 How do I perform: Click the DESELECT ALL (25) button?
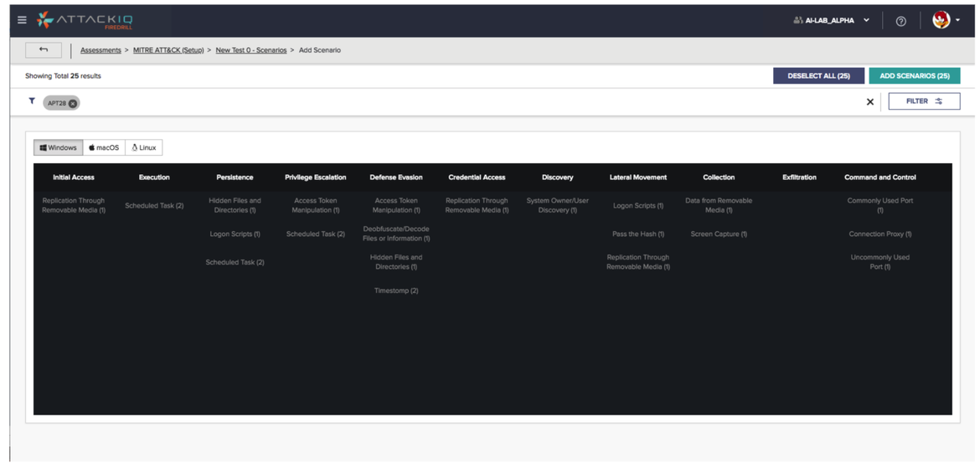818,75
